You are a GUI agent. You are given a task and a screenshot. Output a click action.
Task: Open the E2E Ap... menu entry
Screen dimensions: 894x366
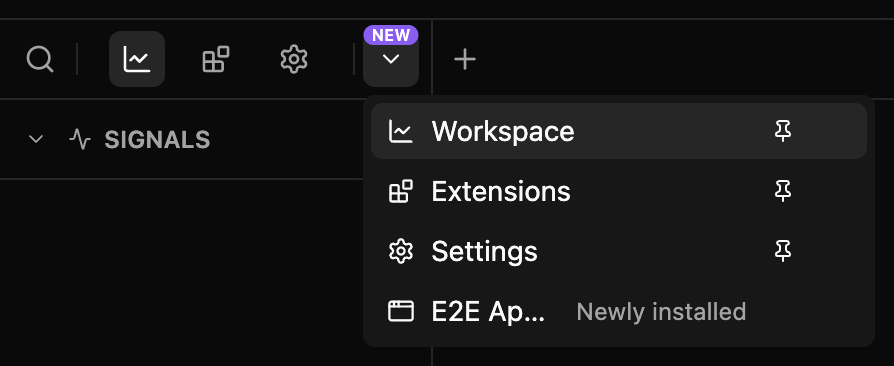click(x=619, y=312)
